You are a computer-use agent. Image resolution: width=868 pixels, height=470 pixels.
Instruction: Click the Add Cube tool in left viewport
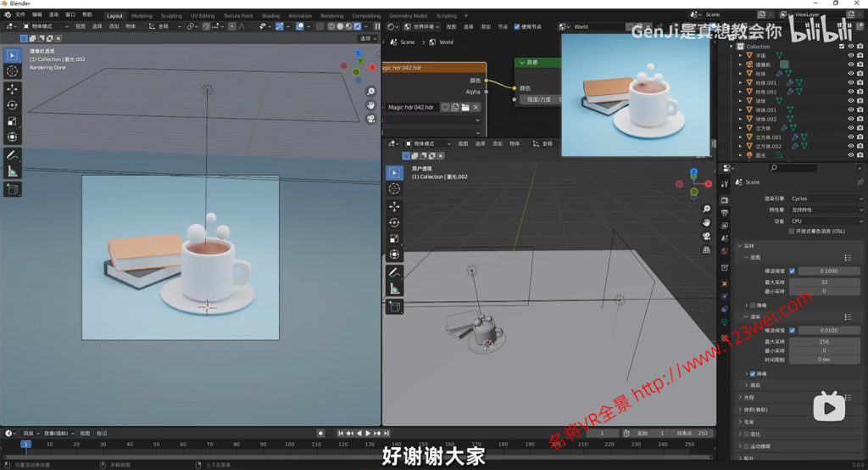13,189
